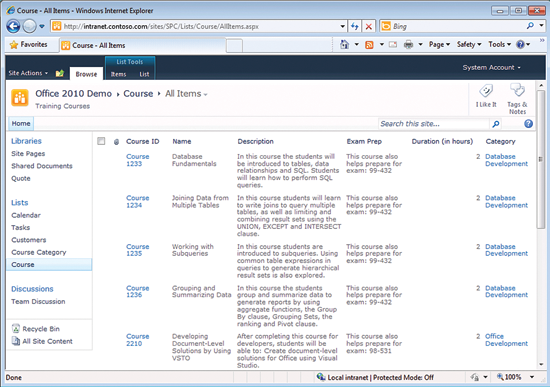This screenshot has height=387, width=550.
Task: Click Office 2010 Demo breadcrumb link
Action: pos(73,94)
